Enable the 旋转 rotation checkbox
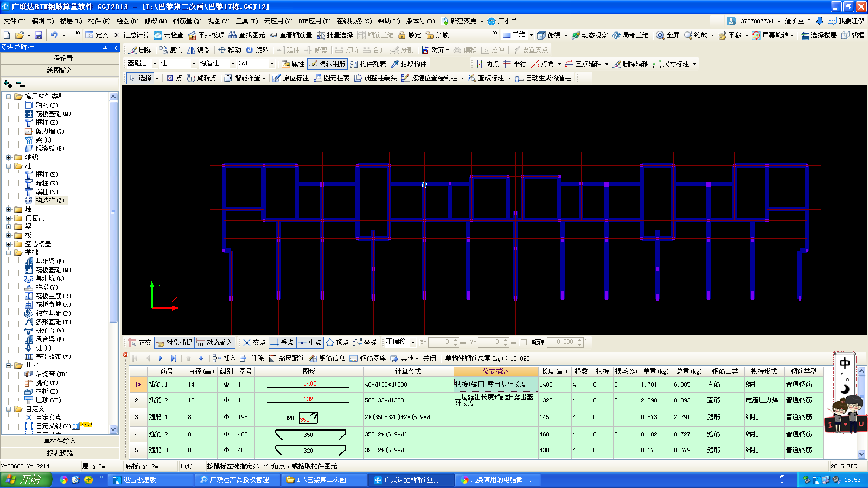 [524, 342]
